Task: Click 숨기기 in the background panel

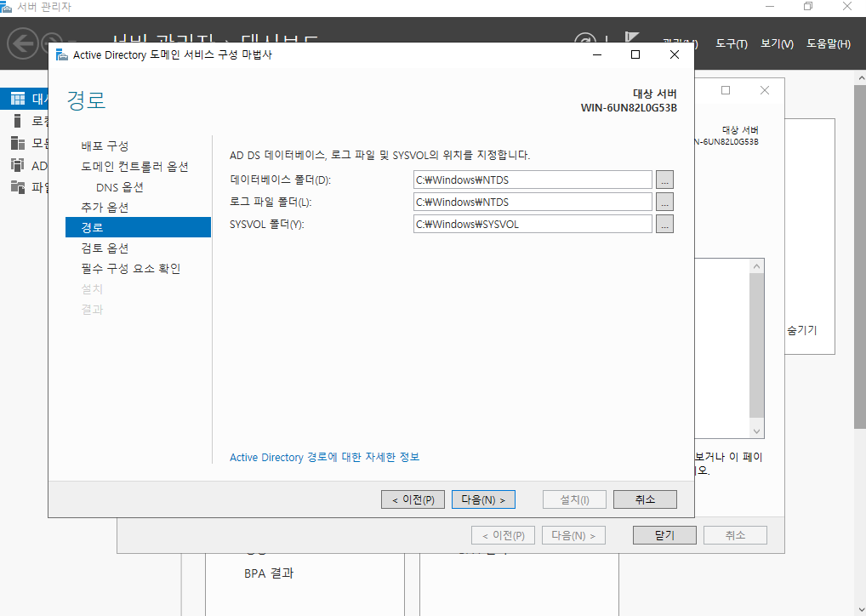Action: [802, 330]
